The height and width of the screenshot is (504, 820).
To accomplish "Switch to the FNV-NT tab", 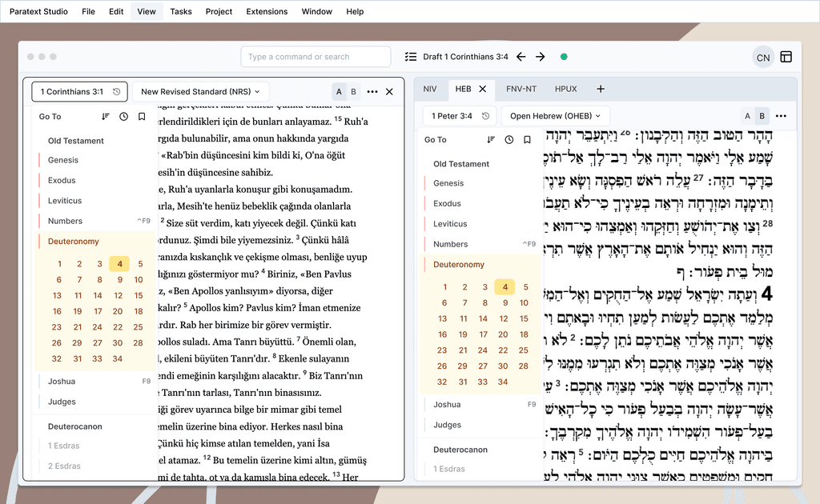I will pos(521,89).
